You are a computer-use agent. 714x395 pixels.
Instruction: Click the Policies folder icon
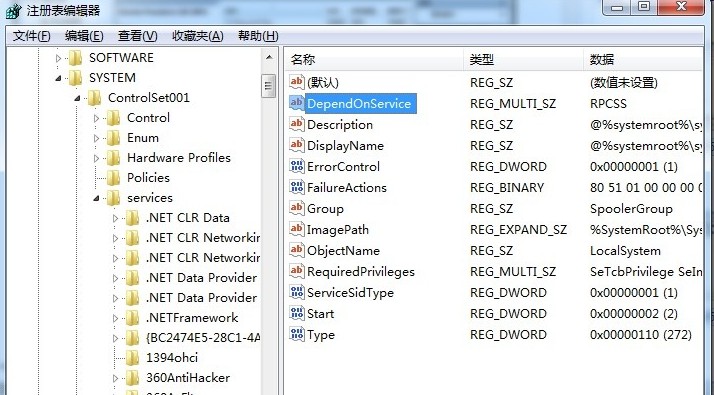(x=113, y=178)
